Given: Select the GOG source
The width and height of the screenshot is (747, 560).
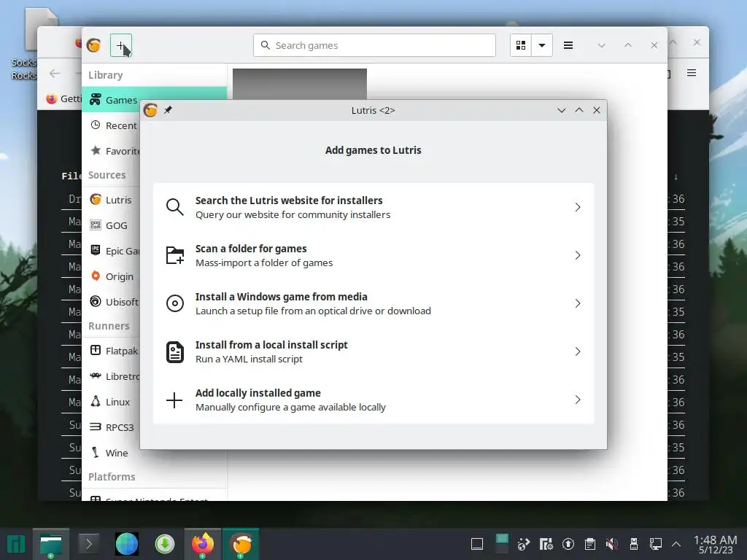Looking at the screenshot, I should [x=112, y=225].
